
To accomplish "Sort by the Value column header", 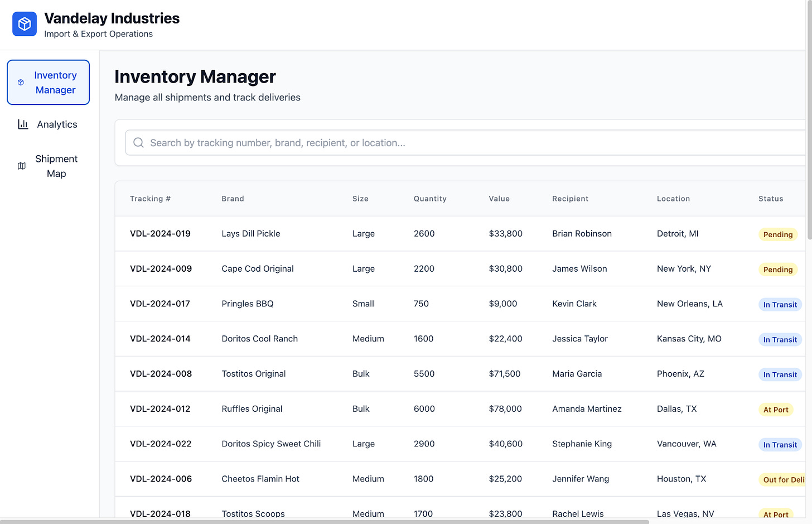I will (499, 199).
